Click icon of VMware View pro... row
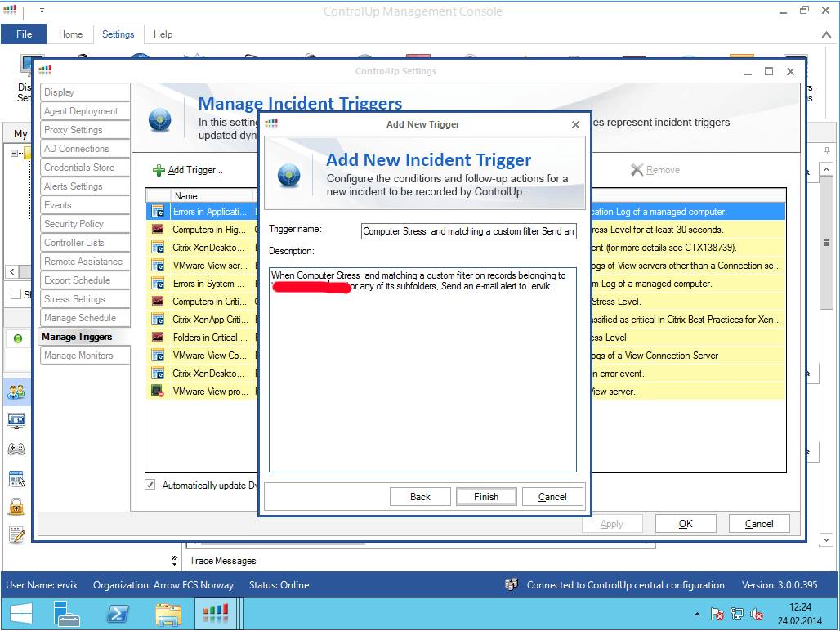The width and height of the screenshot is (840, 631). (x=158, y=391)
